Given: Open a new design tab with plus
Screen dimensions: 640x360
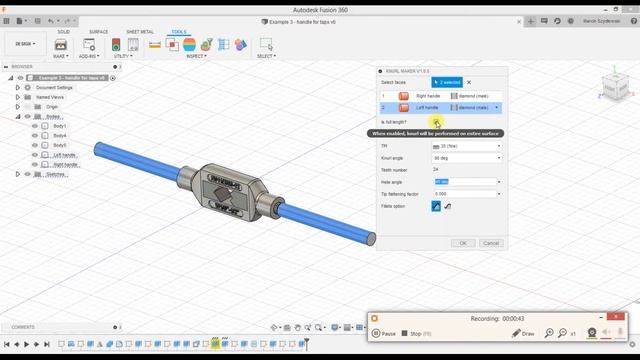Looking at the screenshot, I should 531,21.
